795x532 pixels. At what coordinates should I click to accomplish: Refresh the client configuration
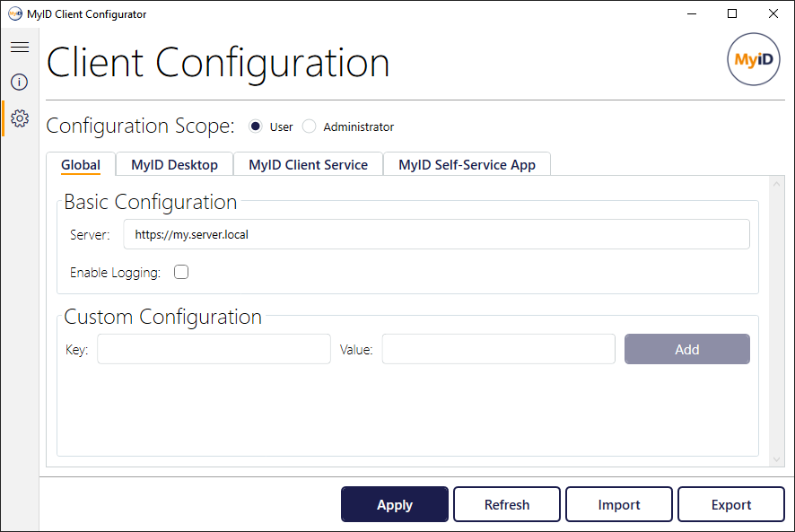click(x=506, y=504)
